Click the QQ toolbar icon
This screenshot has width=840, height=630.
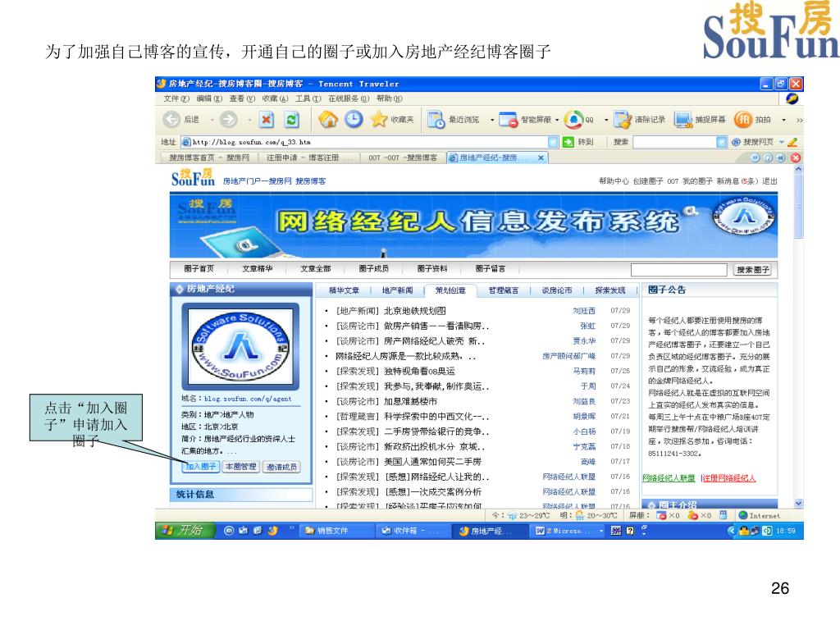(x=573, y=120)
